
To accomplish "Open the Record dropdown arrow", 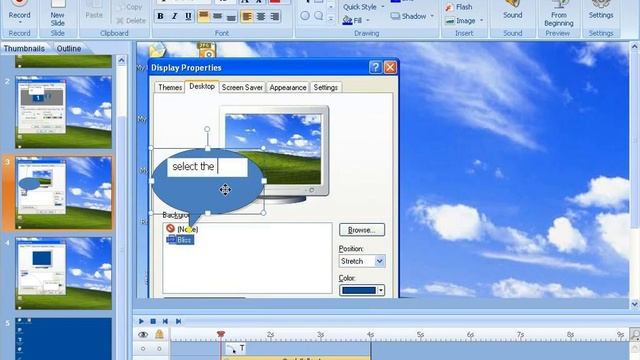I will (x=20, y=22).
